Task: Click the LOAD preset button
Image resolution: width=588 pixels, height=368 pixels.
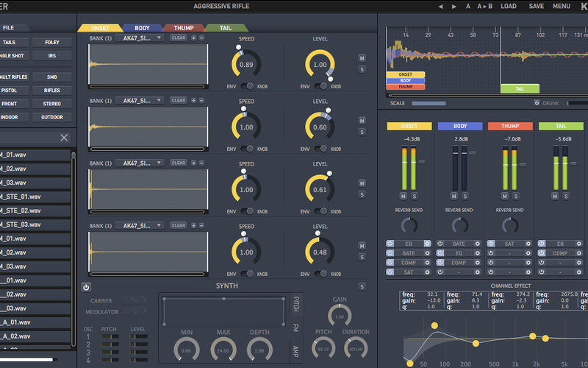Action: (x=509, y=7)
